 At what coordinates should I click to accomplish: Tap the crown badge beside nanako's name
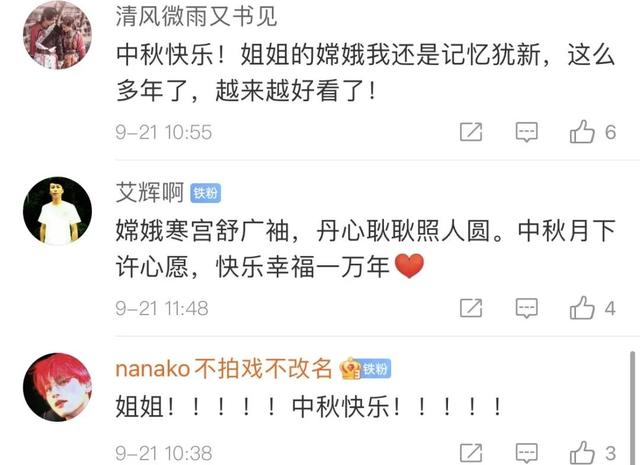(350, 368)
